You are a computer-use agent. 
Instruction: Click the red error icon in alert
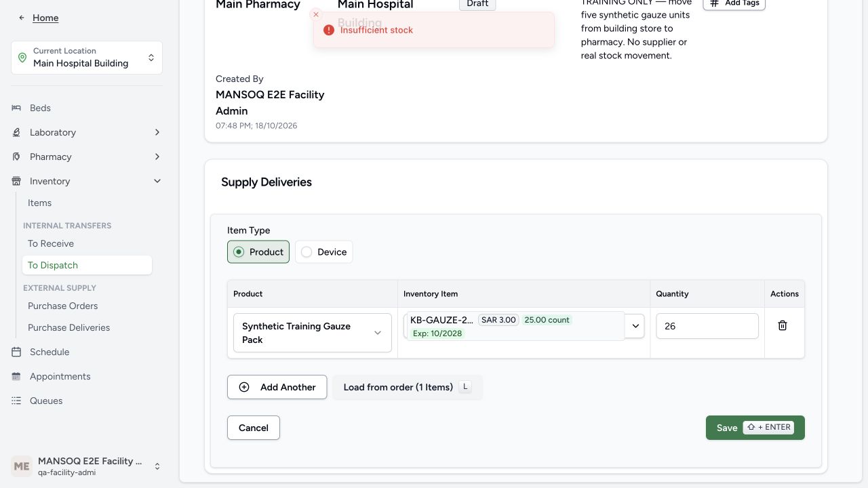329,30
